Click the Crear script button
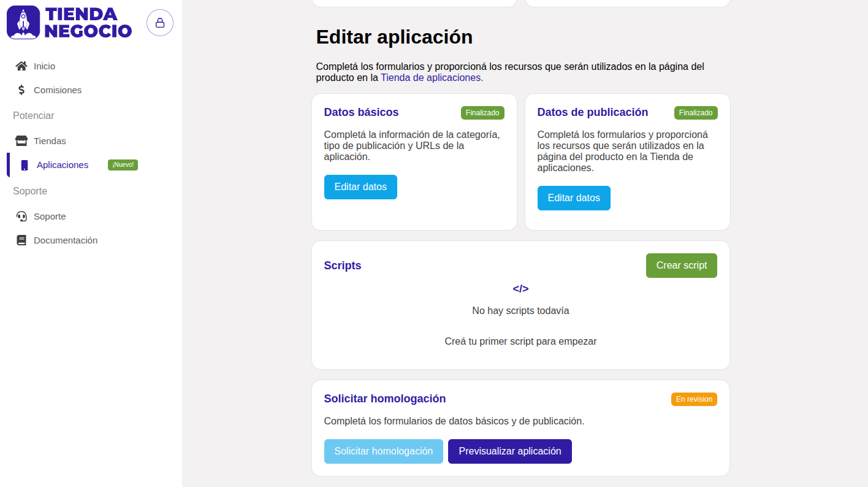 point(682,266)
